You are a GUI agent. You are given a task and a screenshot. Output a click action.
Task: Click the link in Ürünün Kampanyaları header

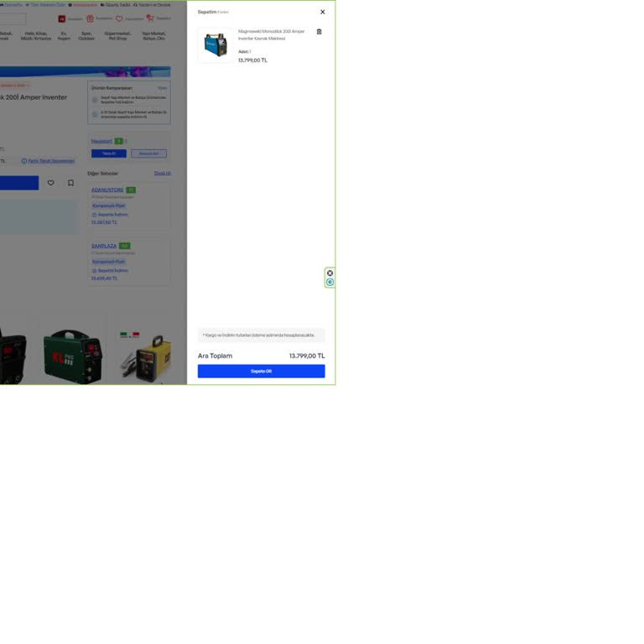click(162, 88)
